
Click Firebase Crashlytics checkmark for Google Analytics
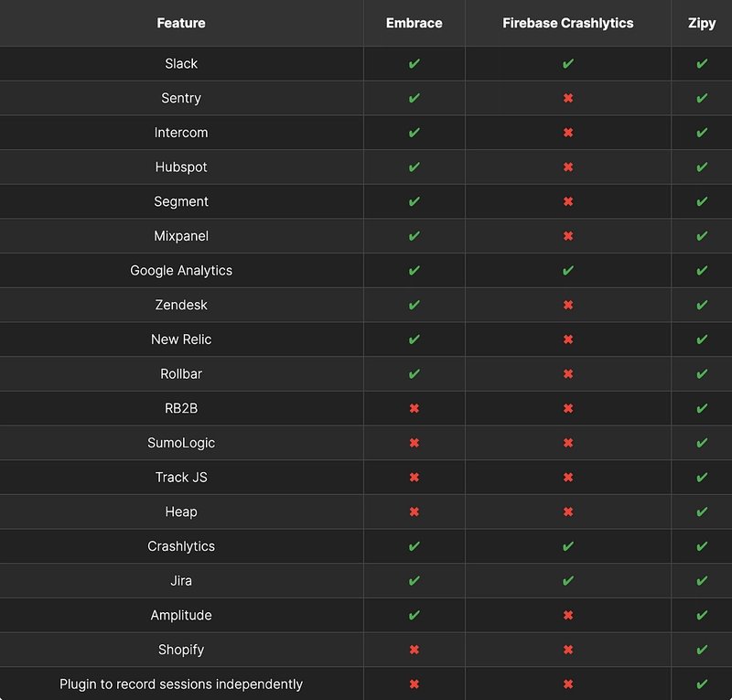[567, 270]
